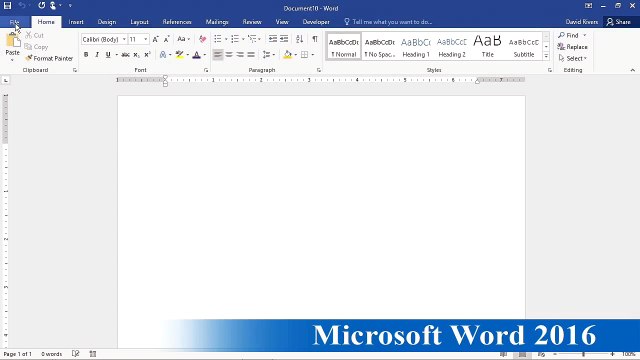640x360 pixels.
Task: Click the Text Highlight Color marker
Action: [x=179, y=55]
